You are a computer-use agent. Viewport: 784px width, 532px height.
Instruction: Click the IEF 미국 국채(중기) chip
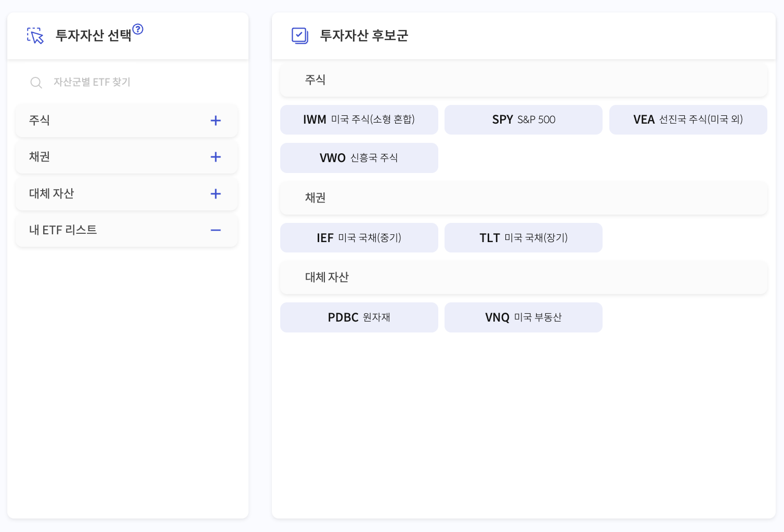pyautogui.click(x=359, y=238)
